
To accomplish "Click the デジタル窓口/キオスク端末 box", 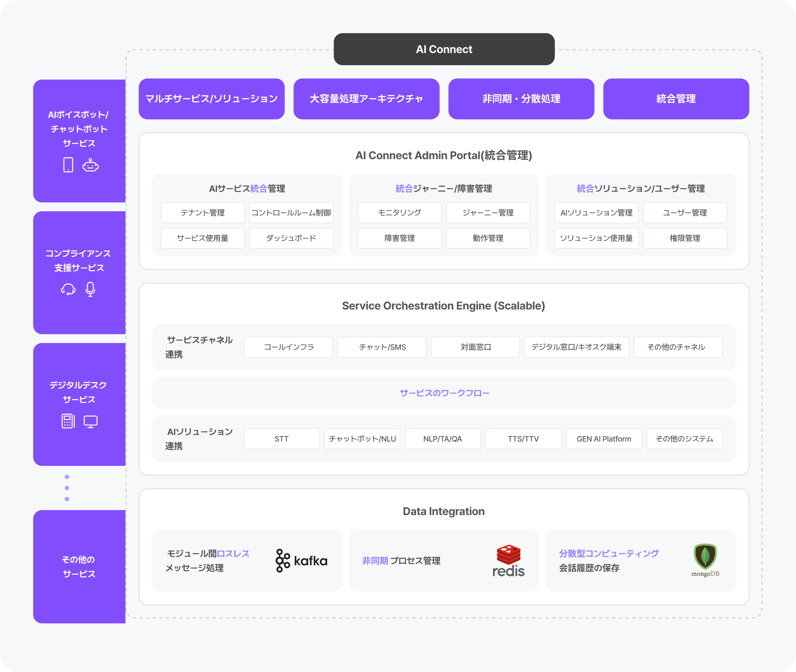I will [577, 347].
